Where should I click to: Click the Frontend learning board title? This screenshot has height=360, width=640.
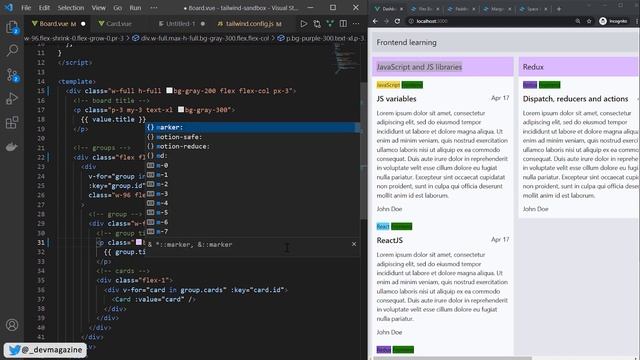click(406, 42)
